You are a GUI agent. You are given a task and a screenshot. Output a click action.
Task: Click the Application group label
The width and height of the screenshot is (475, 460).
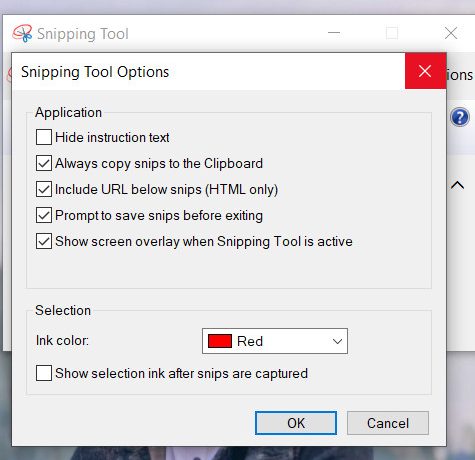pos(68,112)
